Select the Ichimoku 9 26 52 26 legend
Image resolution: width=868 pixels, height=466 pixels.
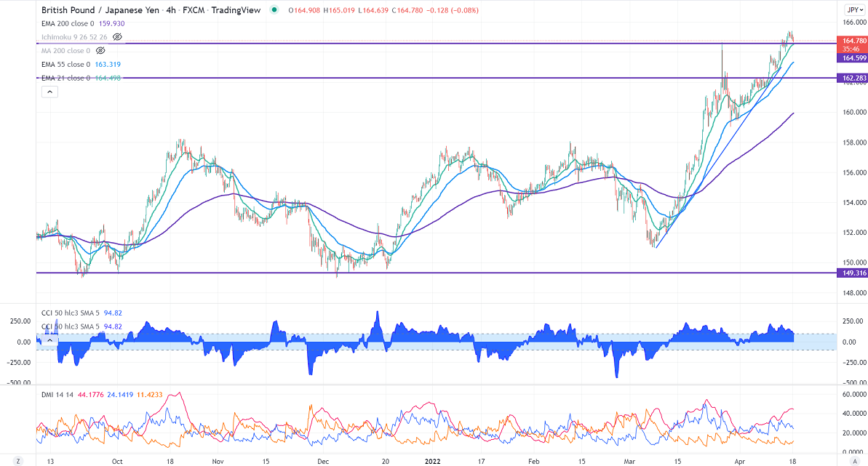point(74,37)
